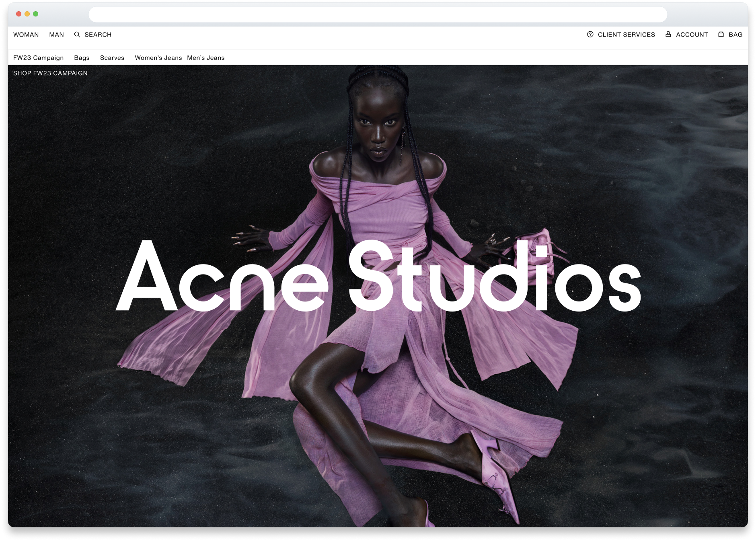Image resolution: width=756 pixels, height=541 pixels.
Task: Click the browser address bar
Action: (378, 14)
